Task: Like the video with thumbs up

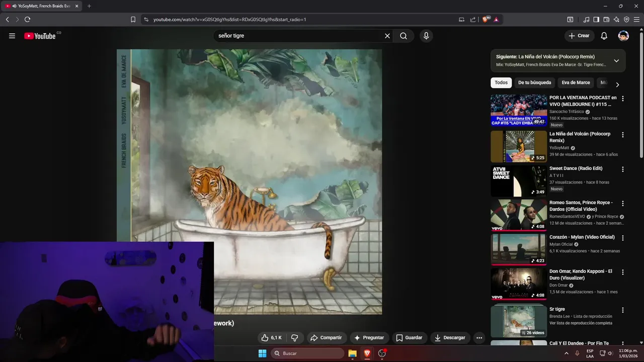Action: click(272, 338)
